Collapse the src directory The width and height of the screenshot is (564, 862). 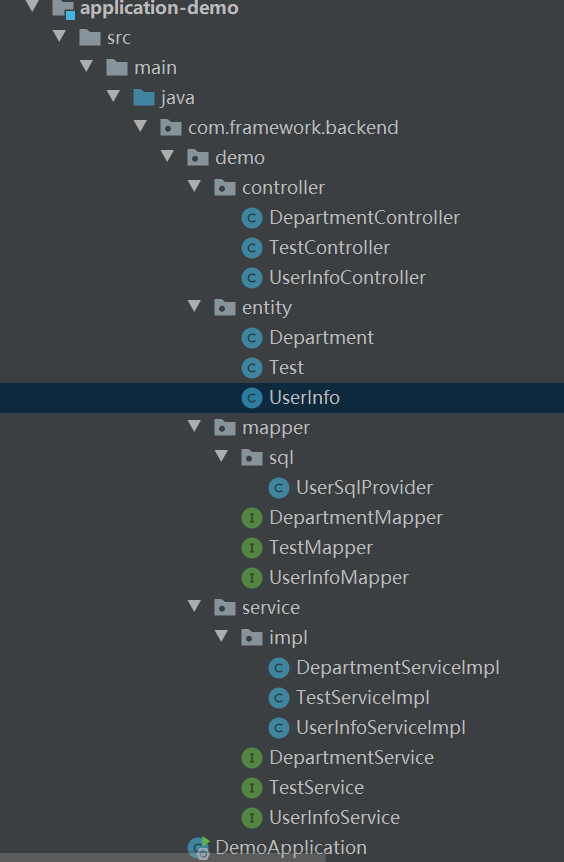coord(59,36)
